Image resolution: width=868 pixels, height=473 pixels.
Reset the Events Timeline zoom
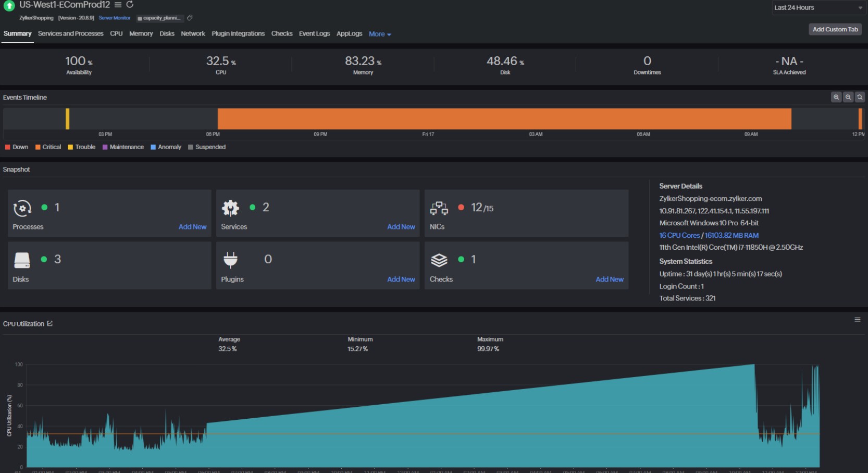860,97
